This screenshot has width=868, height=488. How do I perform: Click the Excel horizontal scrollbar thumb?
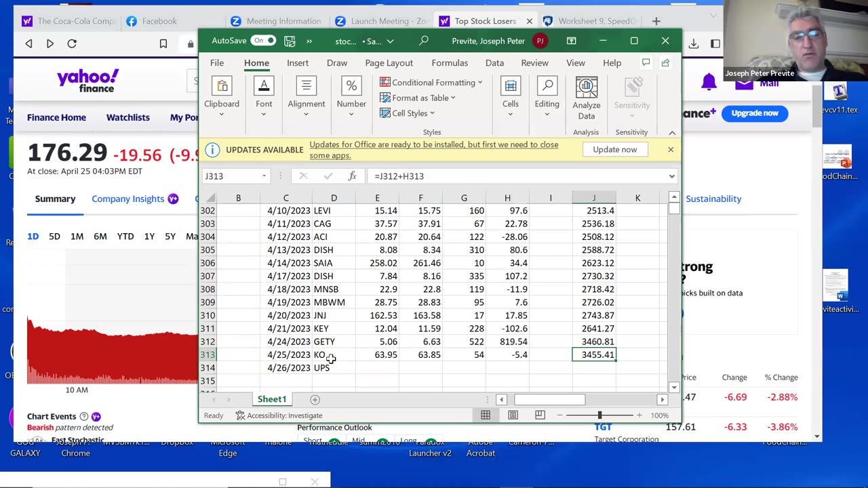[549, 400]
